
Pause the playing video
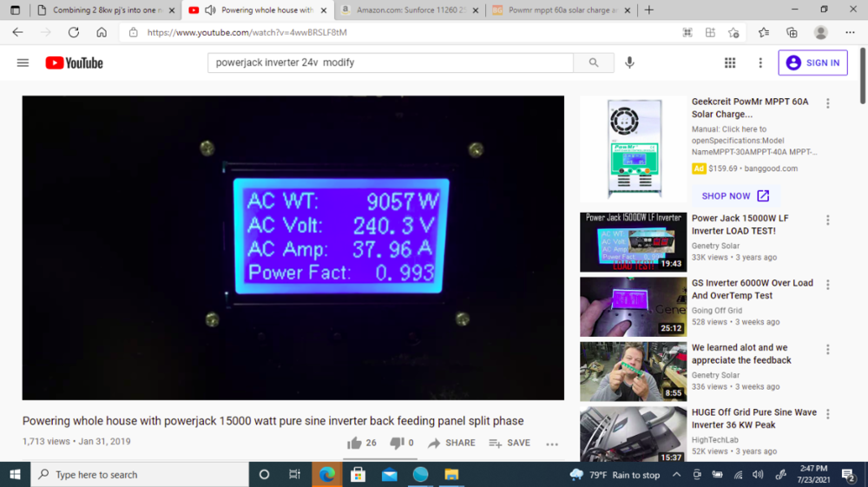293,248
